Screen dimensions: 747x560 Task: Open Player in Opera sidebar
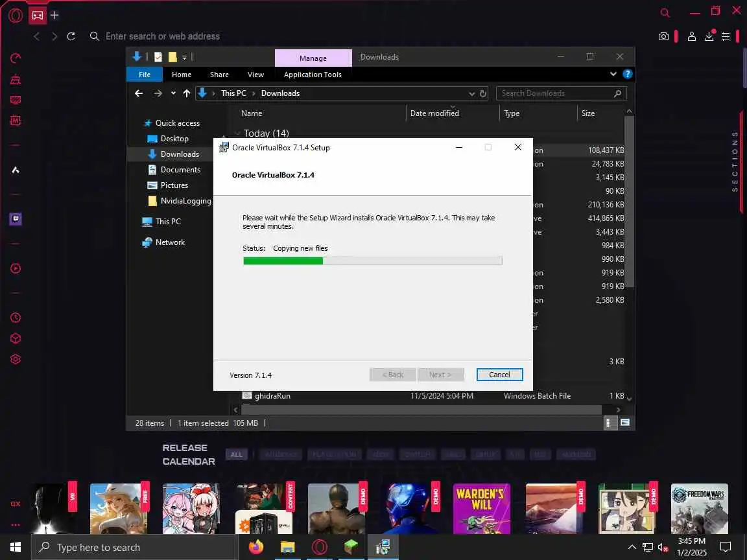pyautogui.click(x=16, y=268)
